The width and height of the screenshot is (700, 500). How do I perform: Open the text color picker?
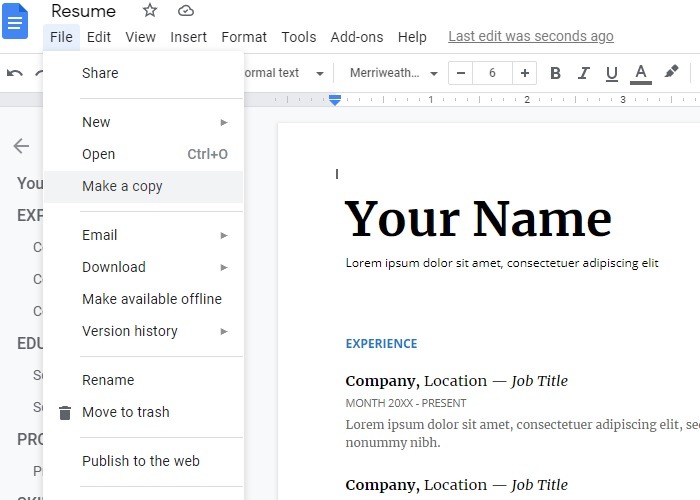(x=641, y=74)
